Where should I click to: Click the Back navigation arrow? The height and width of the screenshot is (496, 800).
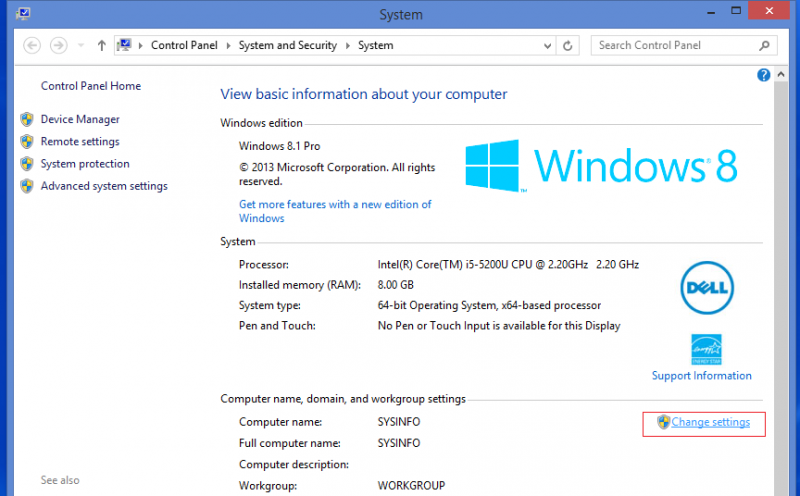tap(32, 45)
